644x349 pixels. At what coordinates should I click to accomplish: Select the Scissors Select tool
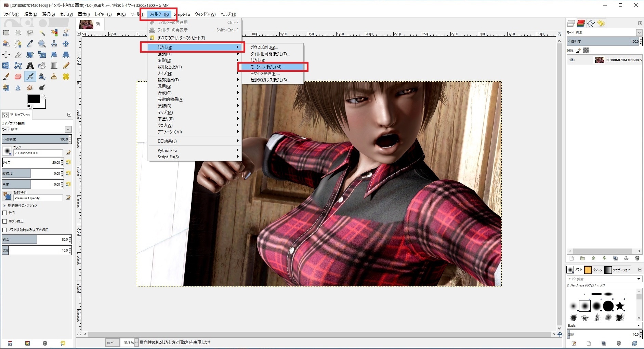click(66, 33)
